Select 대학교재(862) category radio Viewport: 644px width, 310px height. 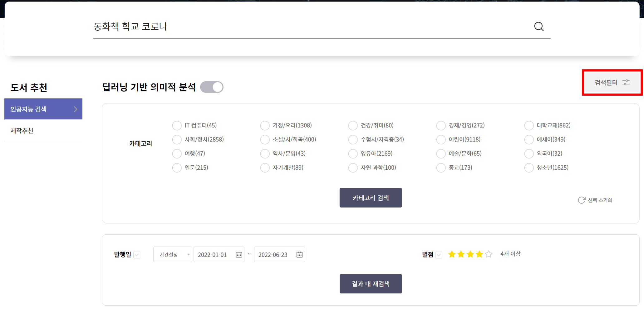529,126
